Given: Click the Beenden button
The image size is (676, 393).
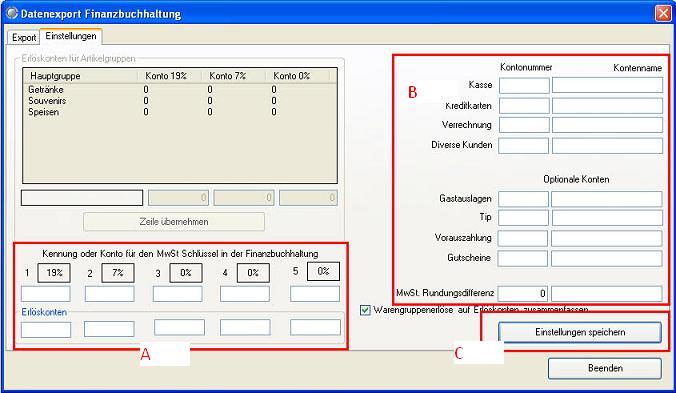Looking at the screenshot, I should pyautogui.click(x=605, y=368).
